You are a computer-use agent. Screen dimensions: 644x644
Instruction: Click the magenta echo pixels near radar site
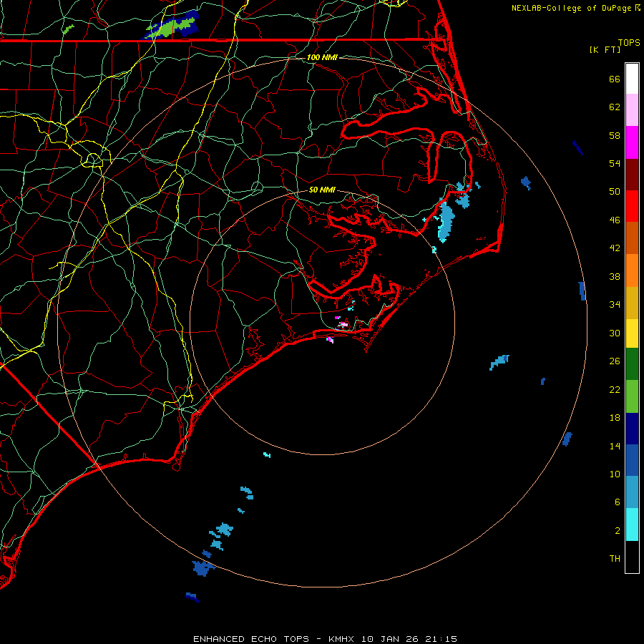(343, 325)
